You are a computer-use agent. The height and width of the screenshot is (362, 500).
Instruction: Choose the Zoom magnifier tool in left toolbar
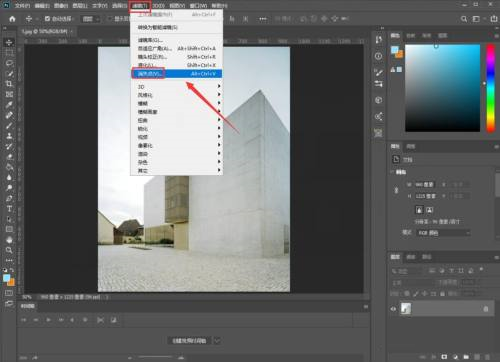click(x=9, y=250)
